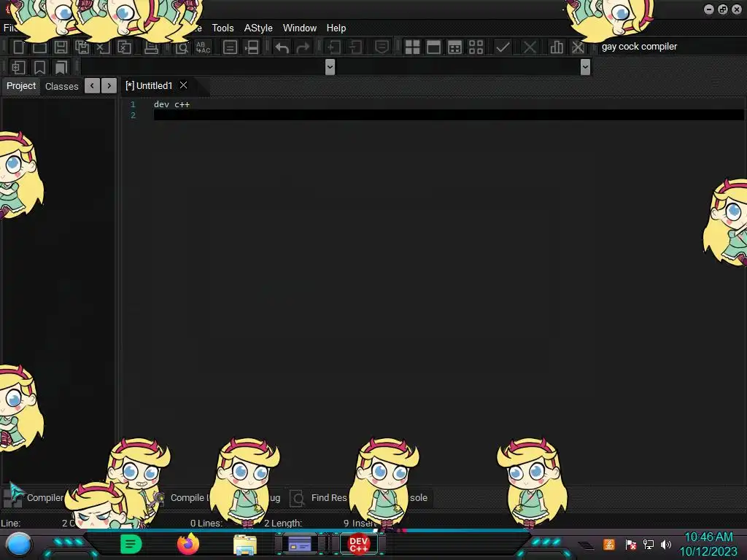Open the Help menu
Viewport: 747px width, 560px height.
tap(336, 28)
